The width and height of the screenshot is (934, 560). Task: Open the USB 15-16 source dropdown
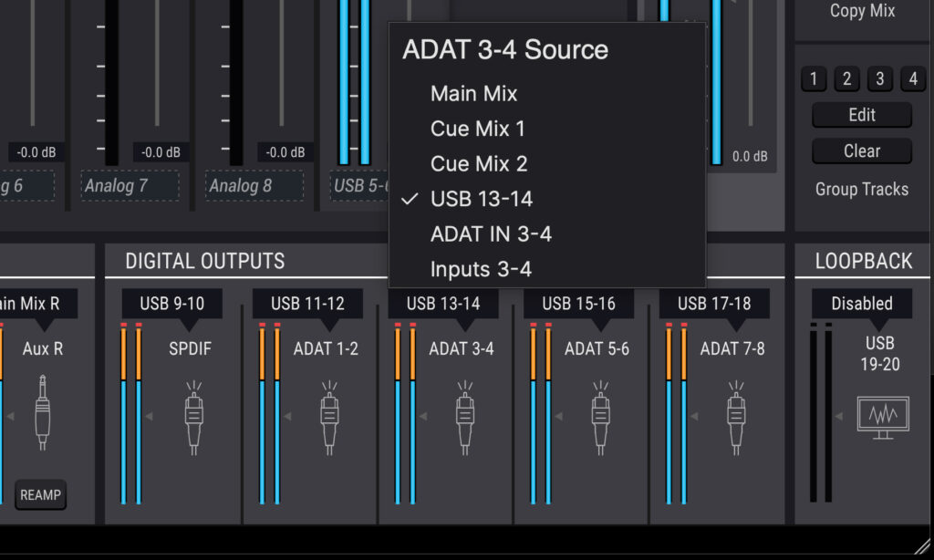click(x=578, y=304)
